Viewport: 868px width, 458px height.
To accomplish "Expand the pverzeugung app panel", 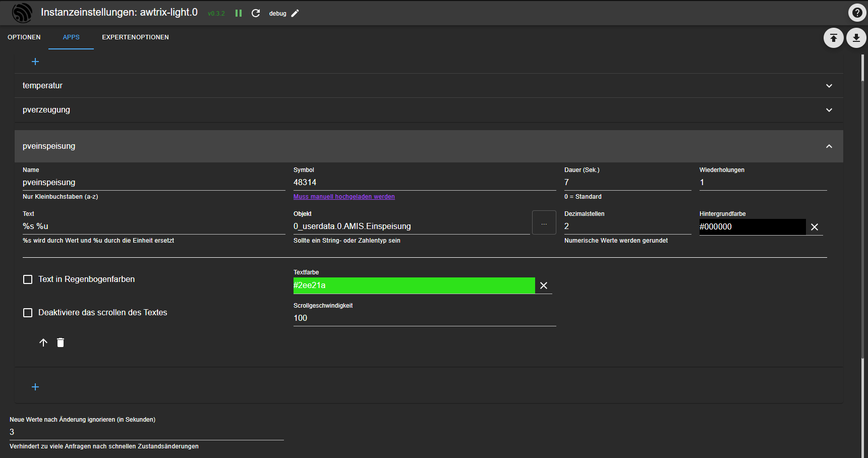I will click(429, 110).
